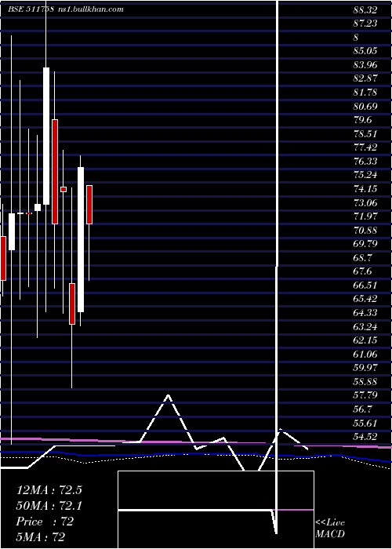The image size is (392, 549).
Task: Select the 88.32 price level label
Action: coord(365,9)
